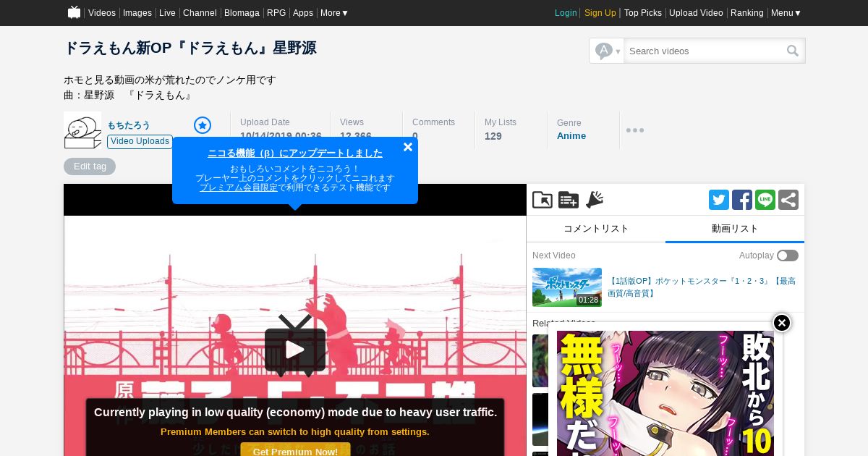
Task: Click the Login link
Action: click(x=566, y=13)
